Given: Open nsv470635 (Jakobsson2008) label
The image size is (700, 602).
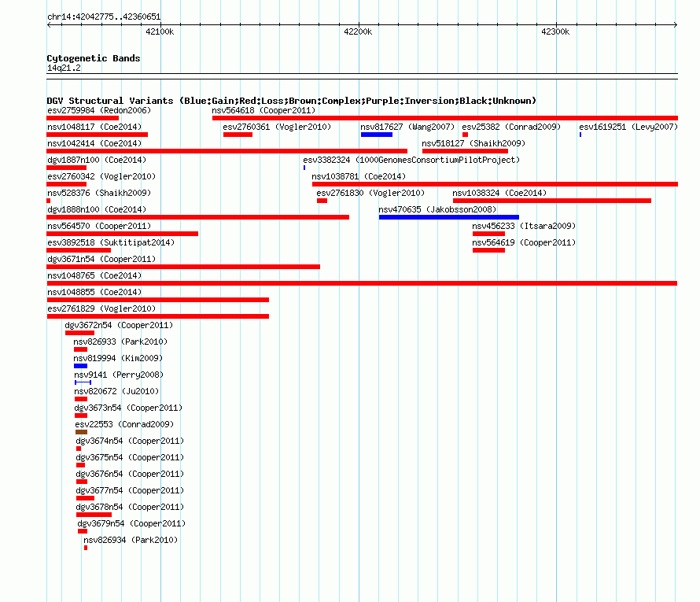Looking at the screenshot, I should click(437, 209).
